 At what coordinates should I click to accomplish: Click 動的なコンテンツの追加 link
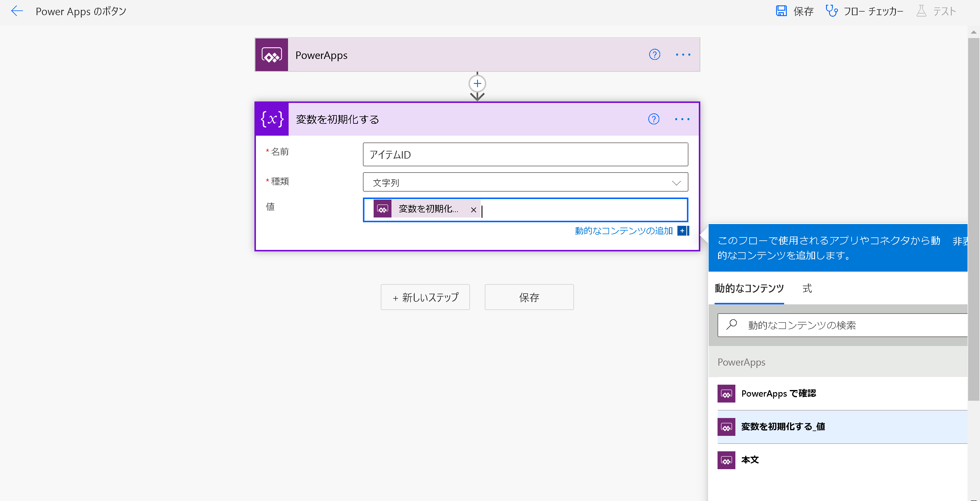[624, 231]
